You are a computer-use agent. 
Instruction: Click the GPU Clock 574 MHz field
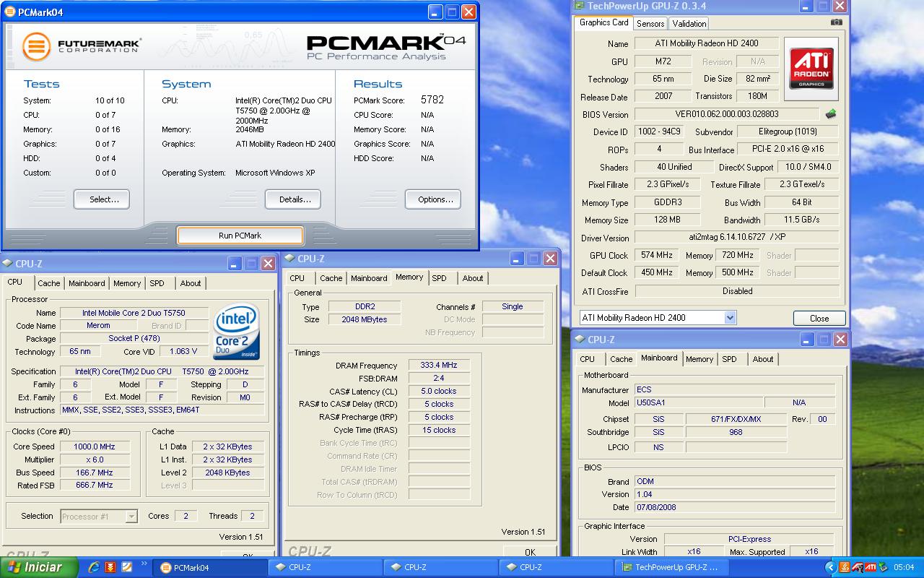(x=657, y=255)
